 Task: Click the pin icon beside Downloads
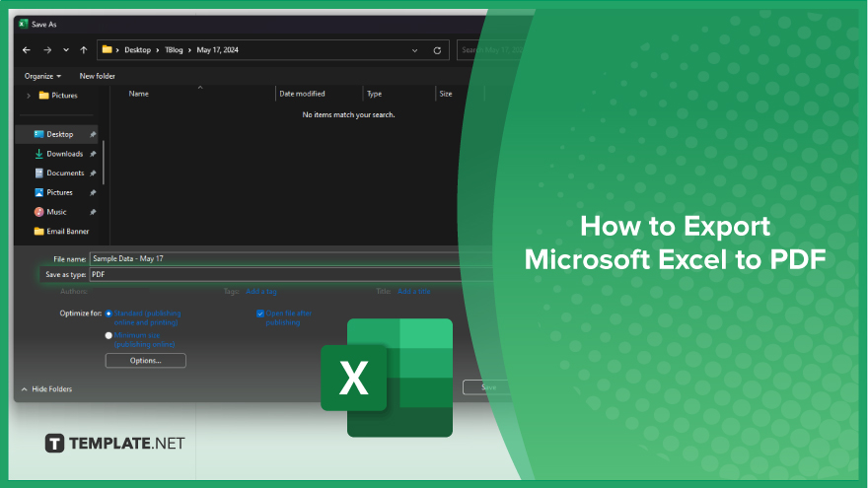pos(93,154)
